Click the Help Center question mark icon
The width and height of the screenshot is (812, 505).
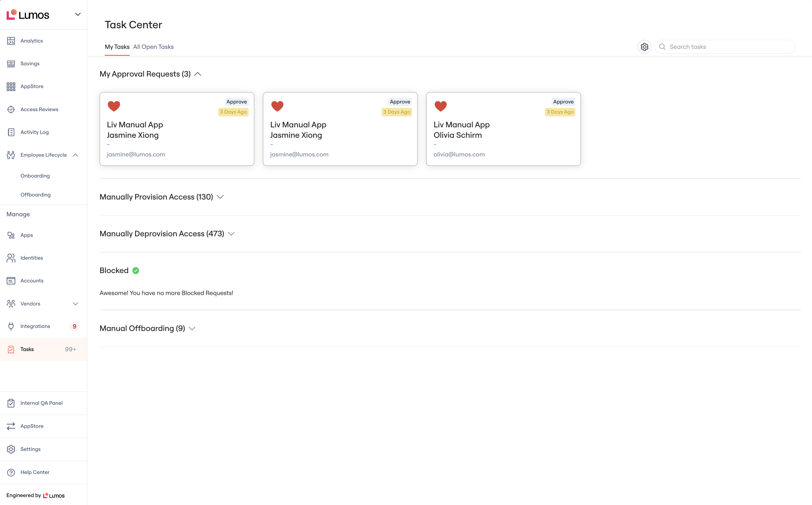click(x=11, y=472)
